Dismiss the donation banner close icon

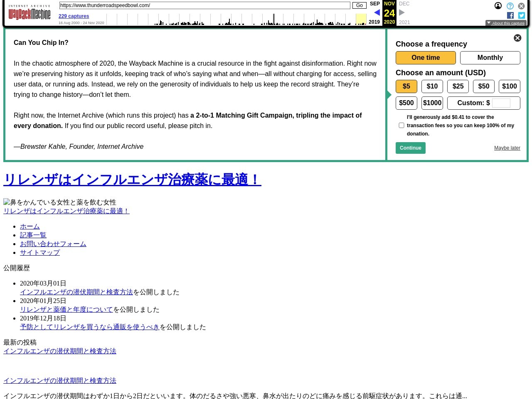[x=517, y=38]
